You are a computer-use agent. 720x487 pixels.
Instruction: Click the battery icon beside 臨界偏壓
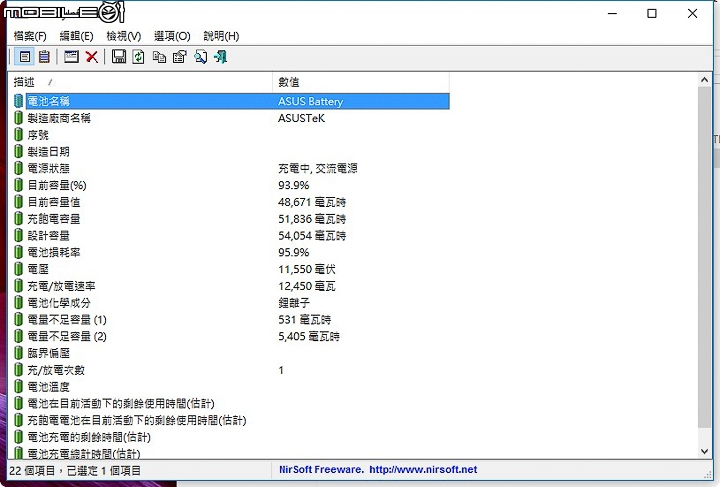pos(18,353)
